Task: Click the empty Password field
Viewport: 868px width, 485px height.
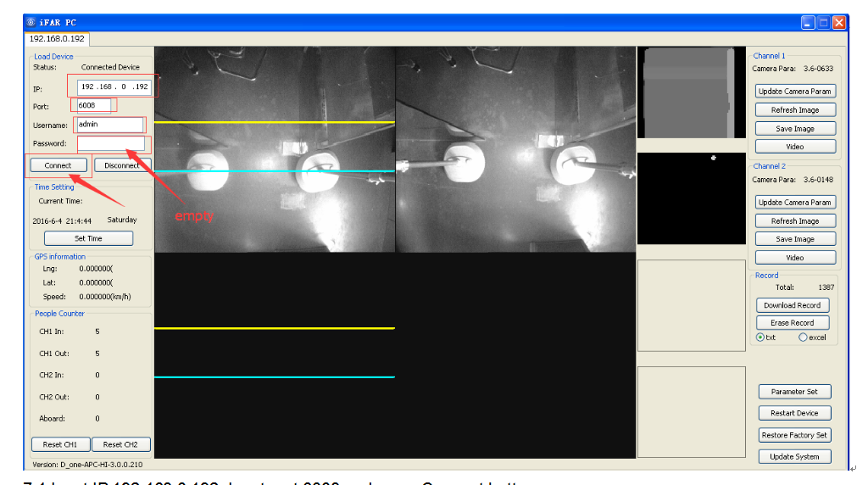Action: tap(110, 143)
